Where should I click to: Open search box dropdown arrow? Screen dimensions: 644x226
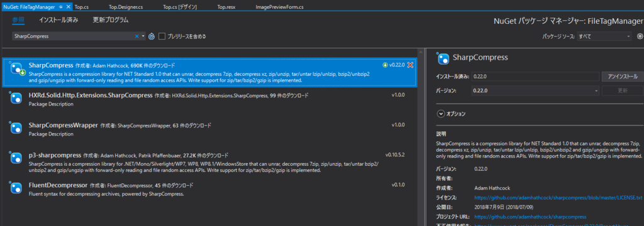(x=143, y=36)
